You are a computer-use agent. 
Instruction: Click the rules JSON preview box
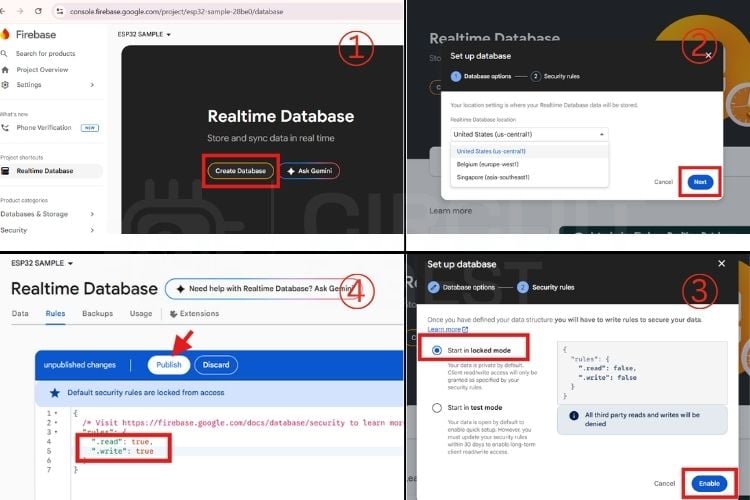coord(642,372)
